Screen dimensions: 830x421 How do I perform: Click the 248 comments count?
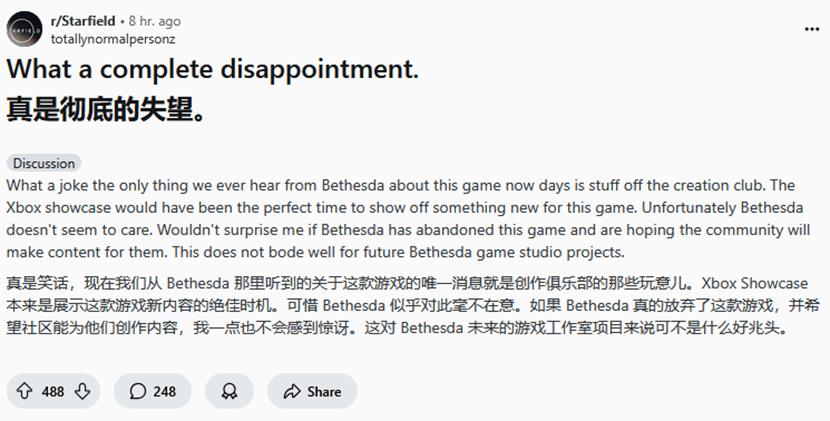[x=164, y=391]
